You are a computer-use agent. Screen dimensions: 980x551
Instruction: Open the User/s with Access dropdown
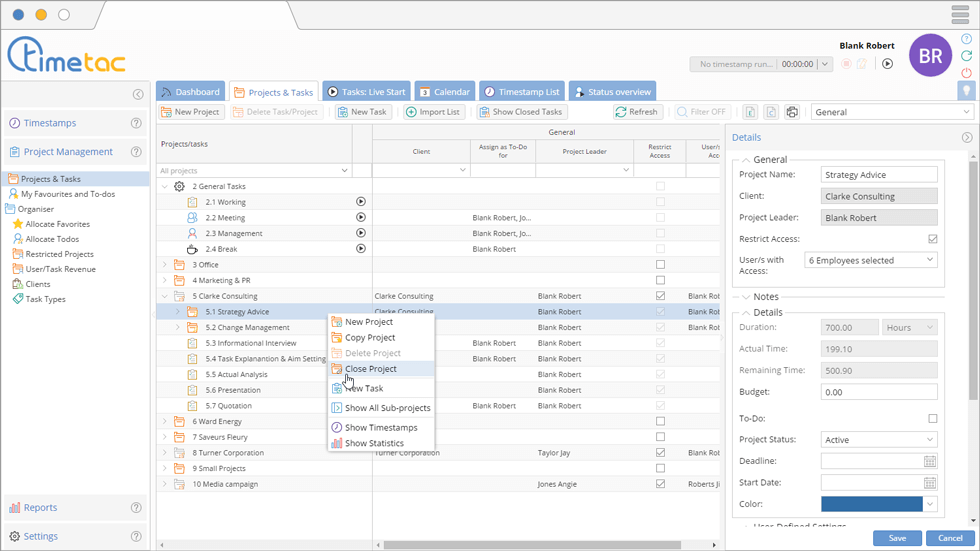870,260
